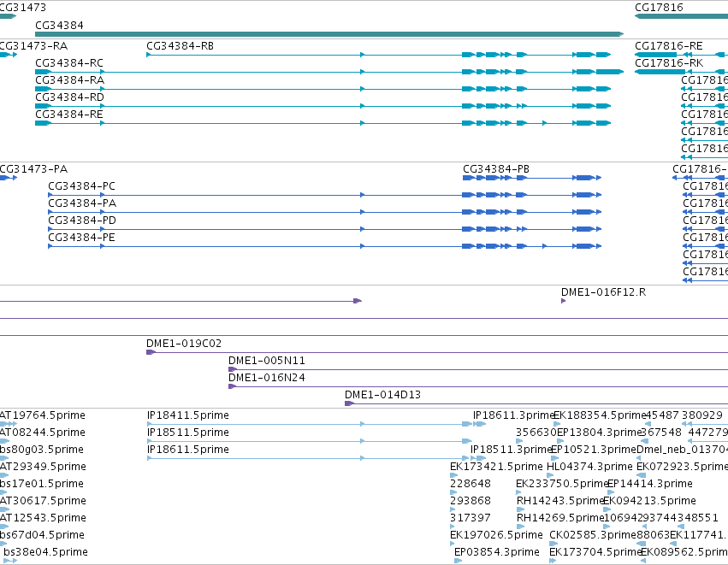This screenshot has height=565, width=728.
Task: Click the AT30617.5prime EST label
Action: point(43,501)
